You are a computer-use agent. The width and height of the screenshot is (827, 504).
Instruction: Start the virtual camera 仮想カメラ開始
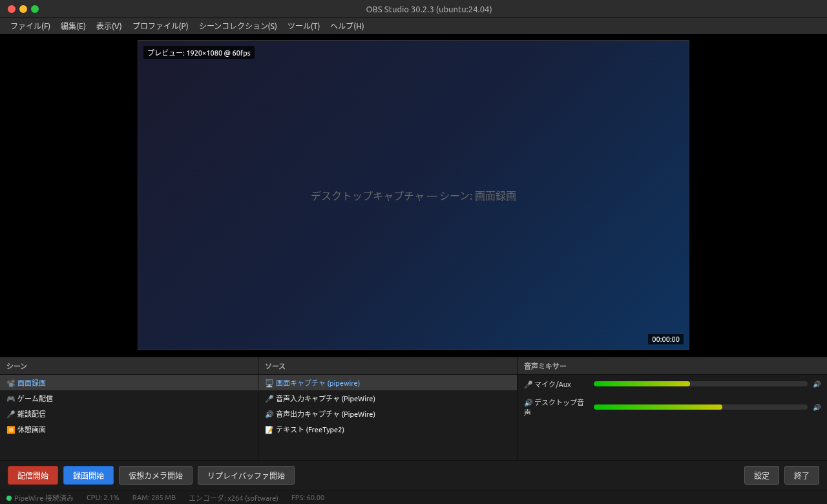pos(156,476)
